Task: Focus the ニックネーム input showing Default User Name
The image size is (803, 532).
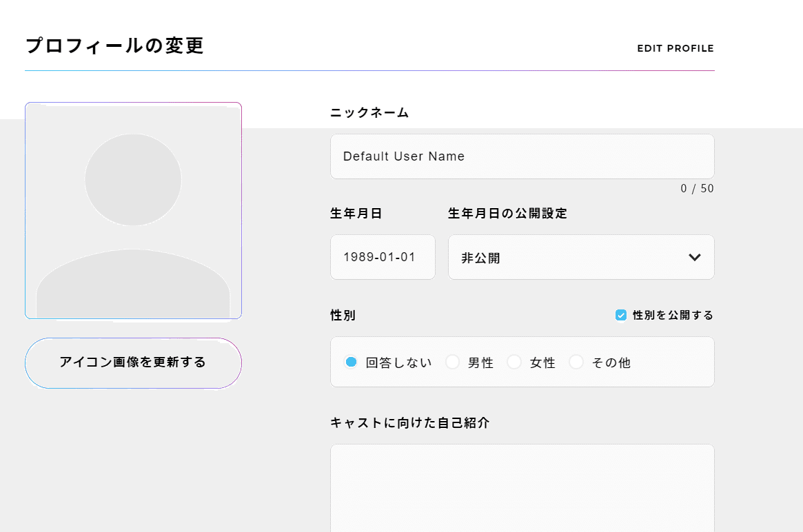Action: [522, 156]
